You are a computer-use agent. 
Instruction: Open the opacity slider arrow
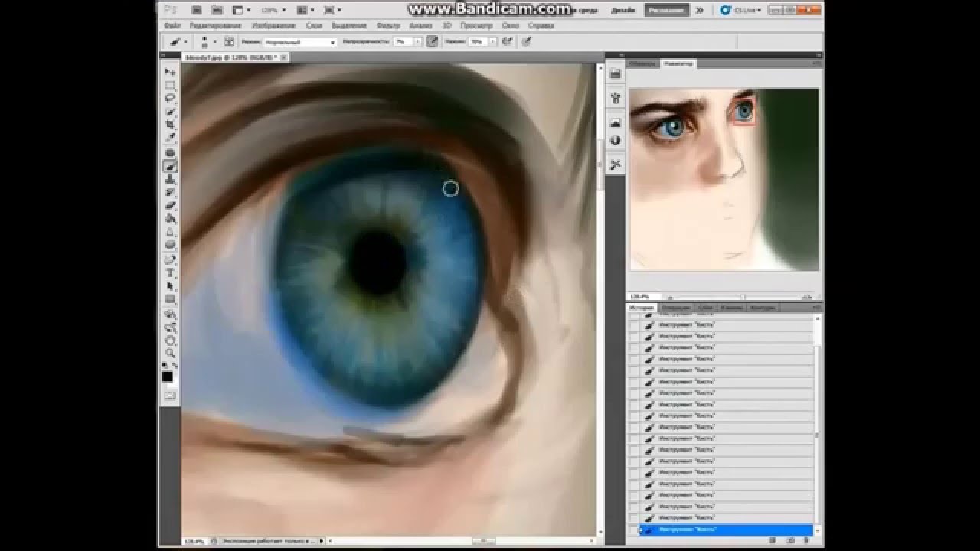[x=419, y=43]
